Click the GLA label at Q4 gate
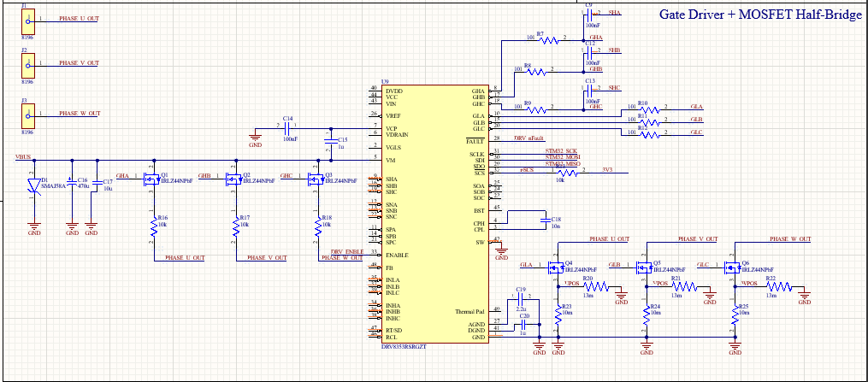 (526, 265)
